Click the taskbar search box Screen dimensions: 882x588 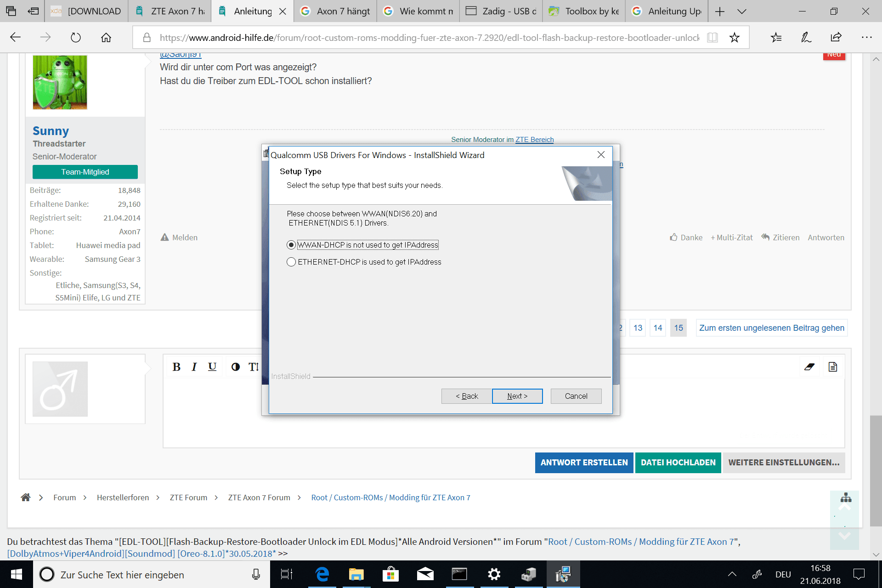tap(152, 575)
